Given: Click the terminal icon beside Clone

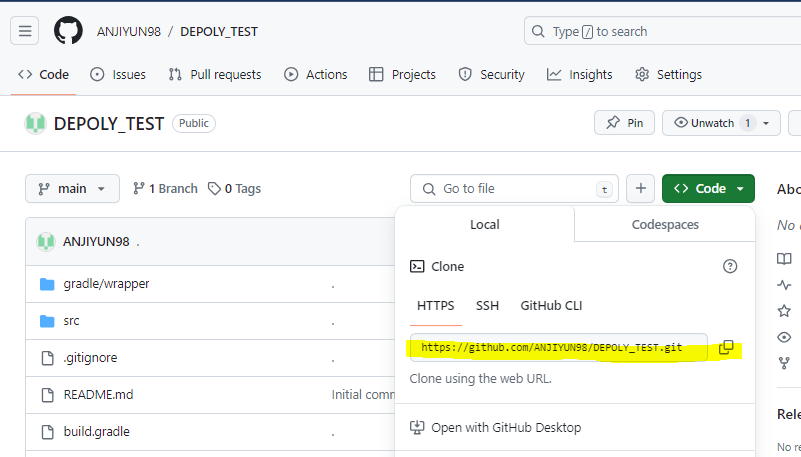Looking at the screenshot, I should click(x=417, y=266).
